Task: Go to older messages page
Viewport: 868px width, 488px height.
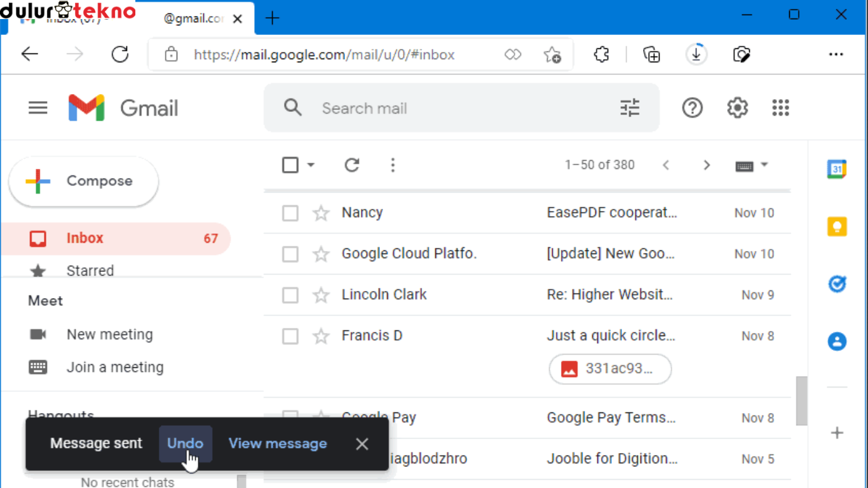Action: tap(707, 165)
